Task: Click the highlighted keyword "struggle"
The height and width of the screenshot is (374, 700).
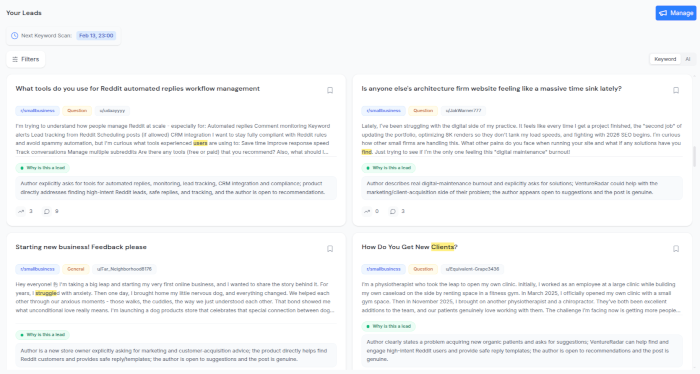Action: click(46, 293)
